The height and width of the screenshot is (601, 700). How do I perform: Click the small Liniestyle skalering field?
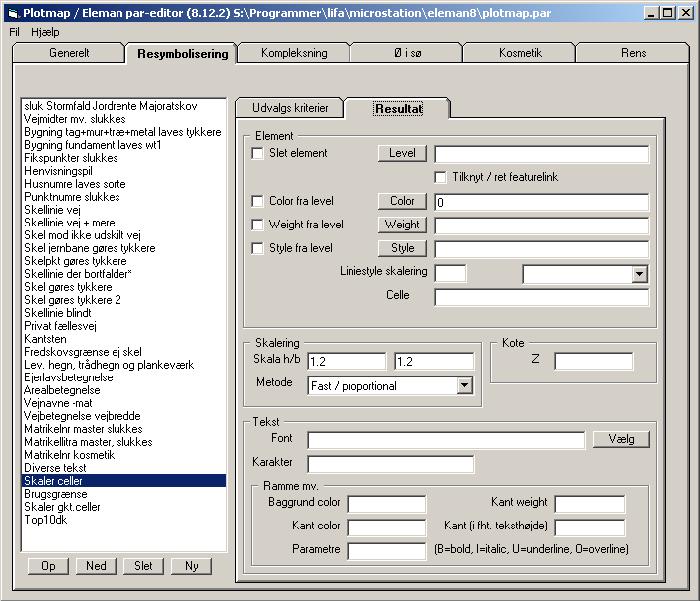tap(450, 274)
